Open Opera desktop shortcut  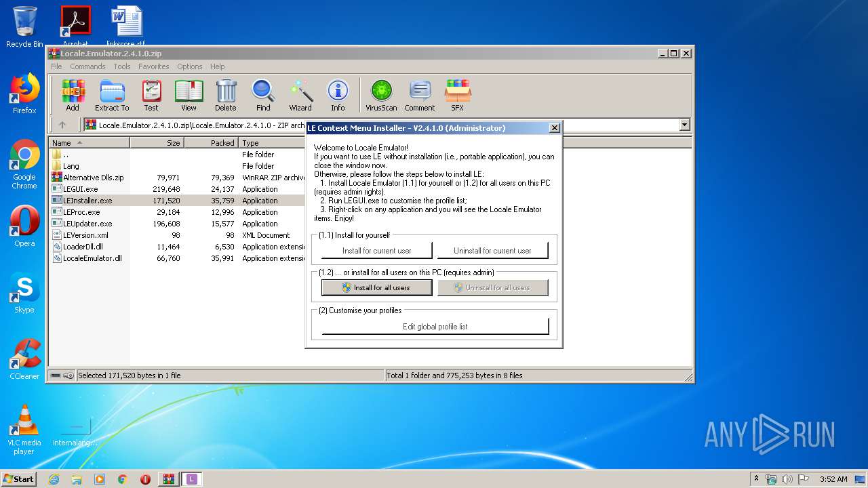click(x=24, y=226)
